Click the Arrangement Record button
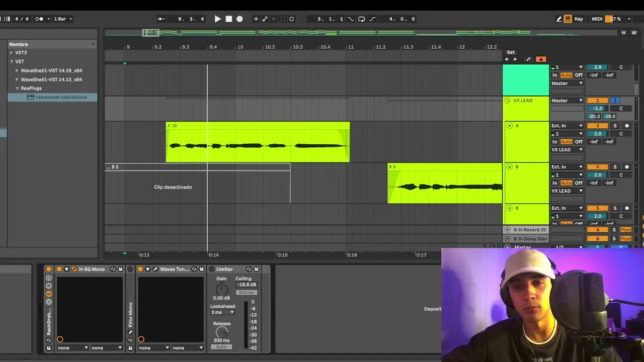Image resolution: width=644 pixels, height=362 pixels. pos(240,19)
